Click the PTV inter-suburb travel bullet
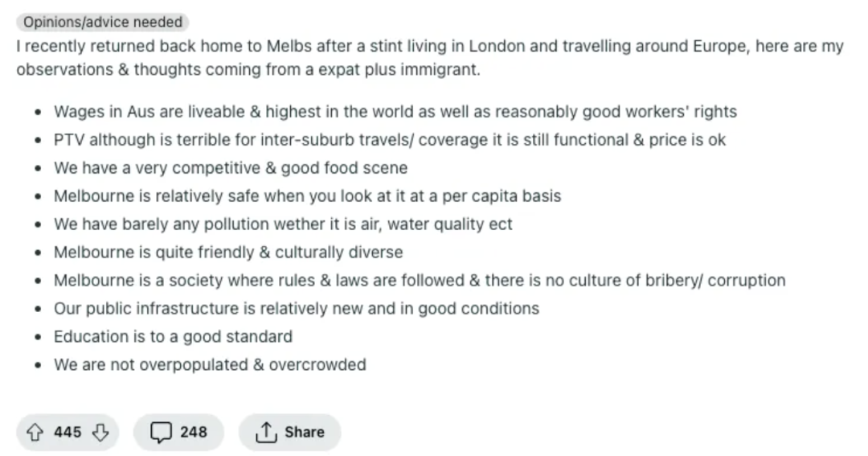Viewport: 868px width, 456px height. (x=390, y=140)
